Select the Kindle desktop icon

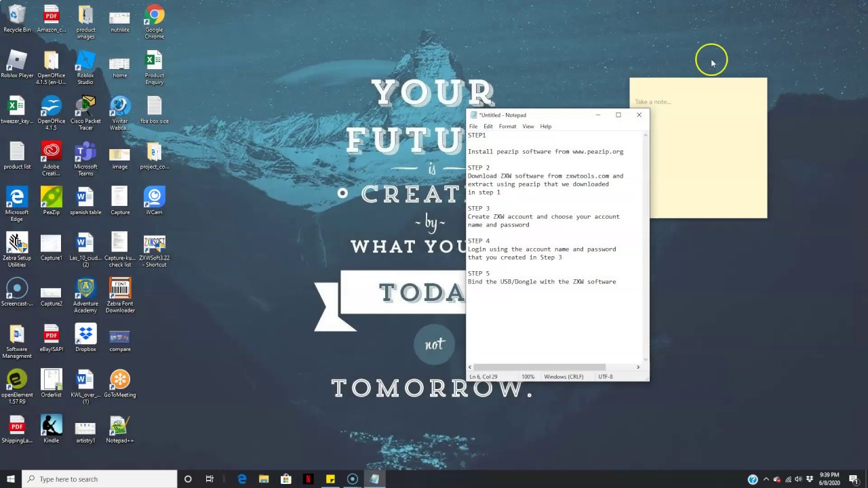(x=51, y=428)
